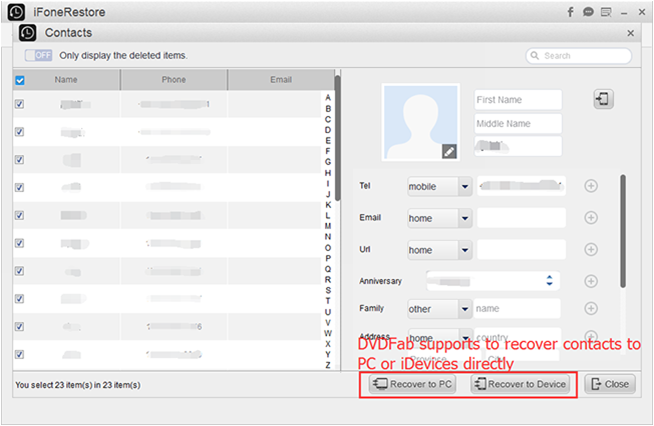
Task: Jump to letter H in alphabet index
Action: coord(328,172)
